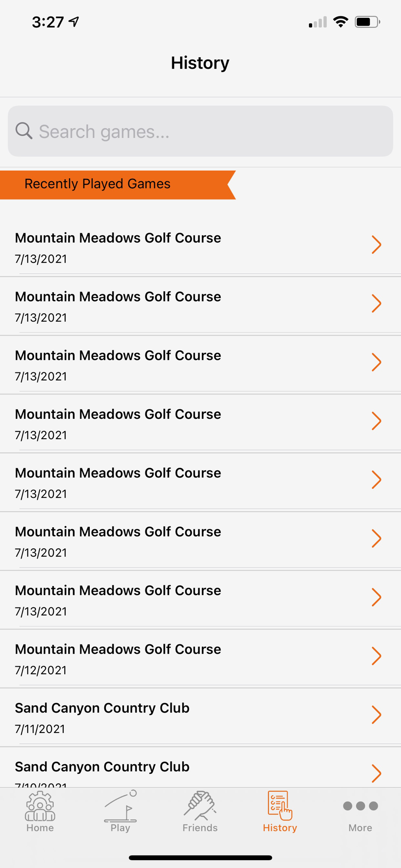Select the Friends tab label

pyautogui.click(x=200, y=828)
